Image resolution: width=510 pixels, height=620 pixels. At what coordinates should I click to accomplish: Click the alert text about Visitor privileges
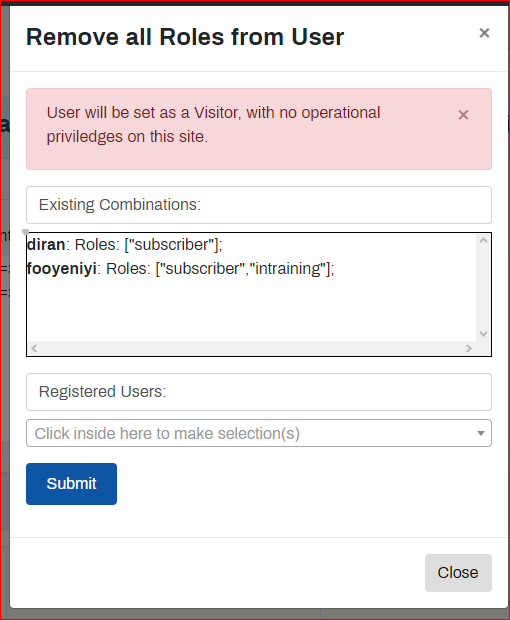213,125
